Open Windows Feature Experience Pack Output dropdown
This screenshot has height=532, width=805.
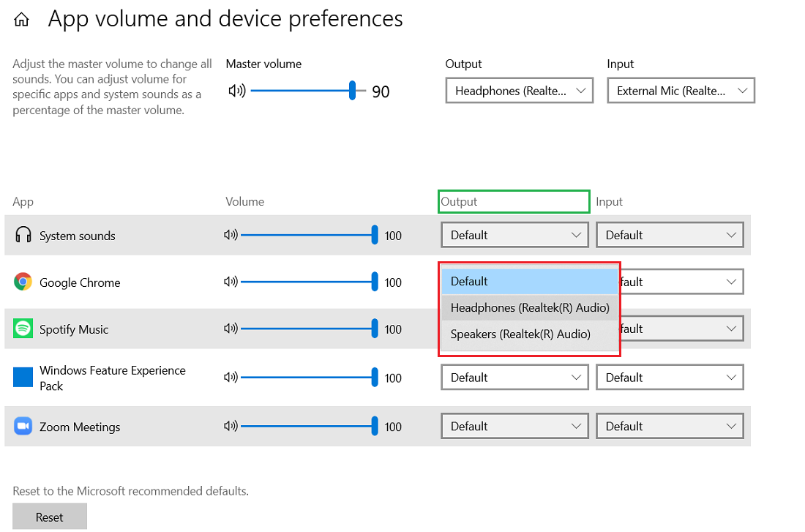click(514, 378)
